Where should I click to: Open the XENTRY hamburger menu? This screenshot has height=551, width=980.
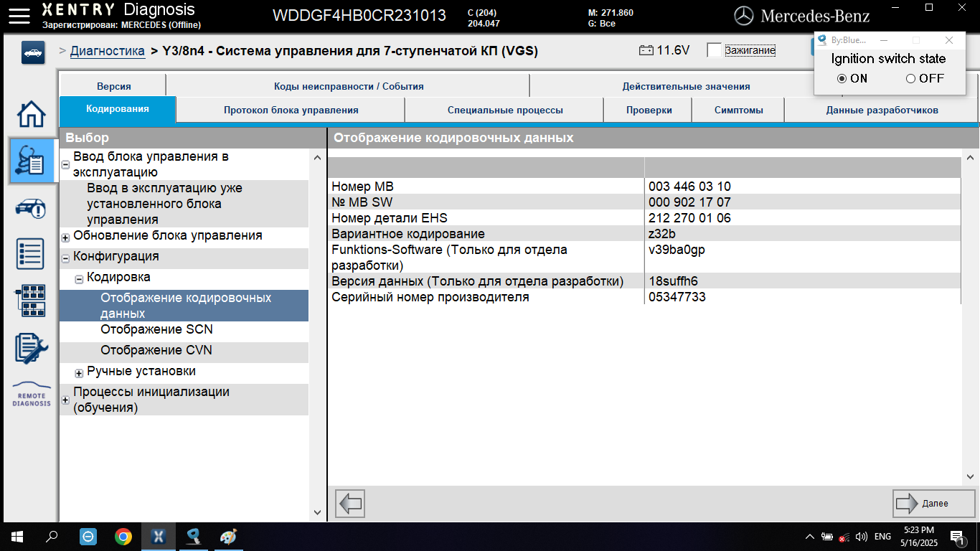(x=18, y=14)
